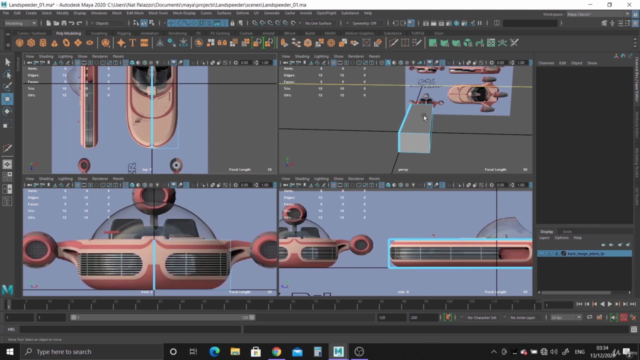Screen dimensions: 640x360
Task: Click the Multi-Cut tool shelf icon
Action: pos(393,43)
